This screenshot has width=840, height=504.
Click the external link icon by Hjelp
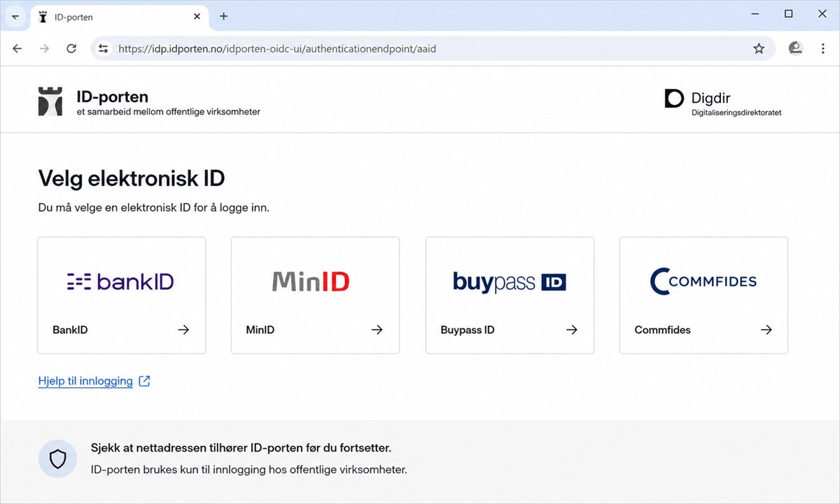click(x=144, y=381)
